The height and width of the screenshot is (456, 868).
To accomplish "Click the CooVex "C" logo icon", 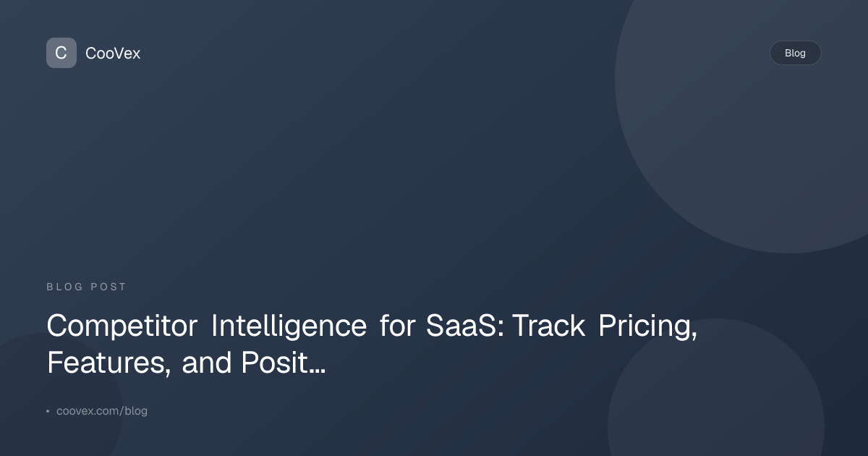I will click(x=61, y=53).
